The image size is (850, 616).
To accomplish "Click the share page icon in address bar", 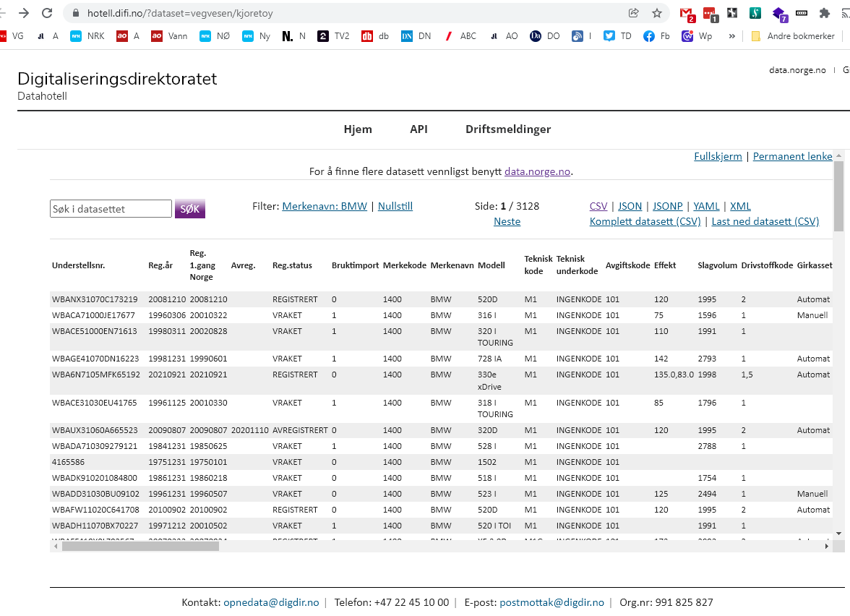I will [x=634, y=13].
